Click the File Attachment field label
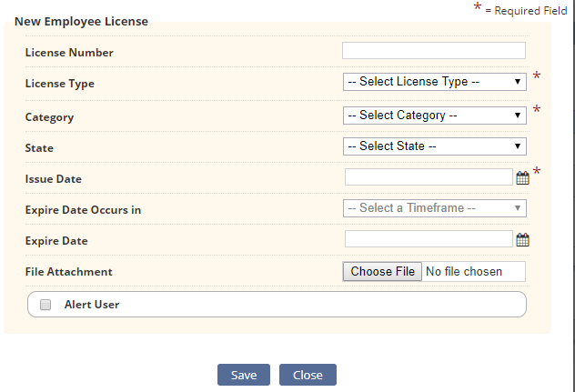 click(x=68, y=272)
